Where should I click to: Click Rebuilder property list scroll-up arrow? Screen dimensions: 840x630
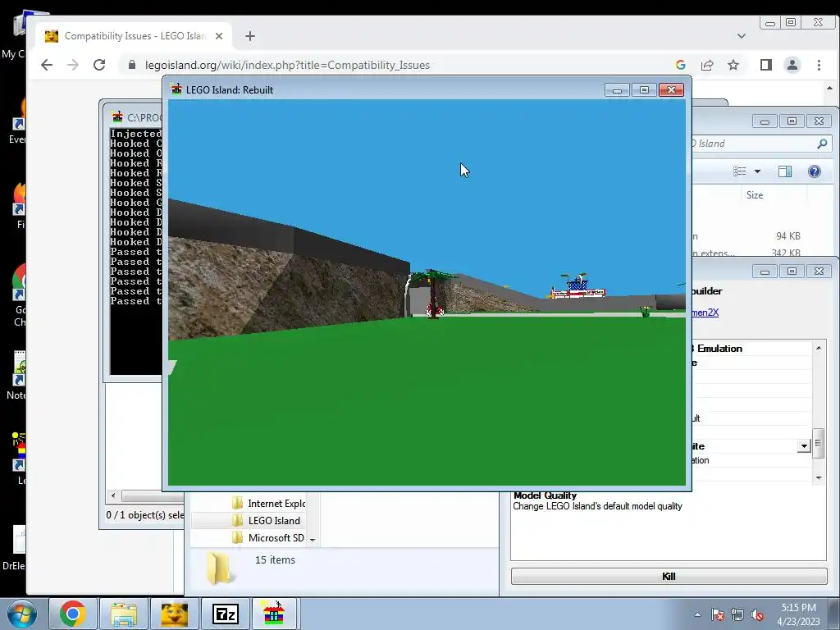click(x=819, y=348)
